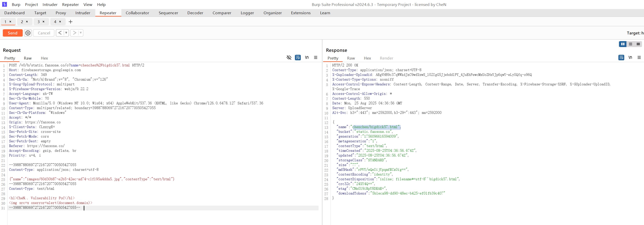The width and height of the screenshot is (644, 225).
Task: Toggle hide non-printable chars icon in Request
Action: 289,58
